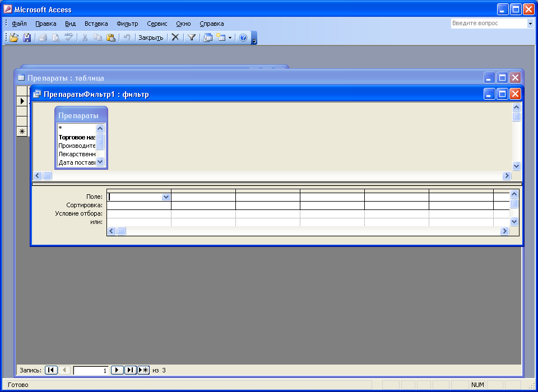Open the Вставка menu
The width and height of the screenshot is (538, 392).
[x=96, y=24]
